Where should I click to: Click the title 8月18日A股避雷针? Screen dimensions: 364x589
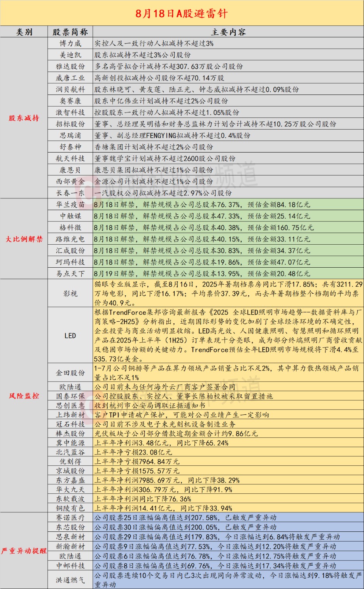coord(182,14)
